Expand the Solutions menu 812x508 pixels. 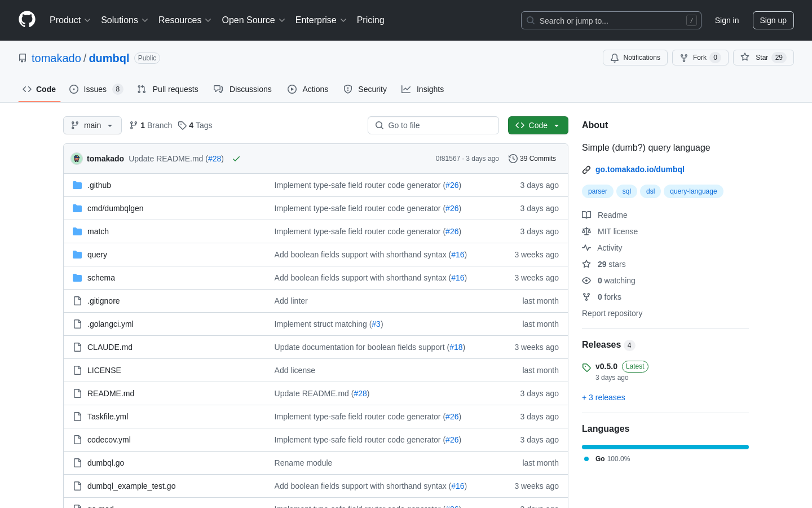(124, 20)
